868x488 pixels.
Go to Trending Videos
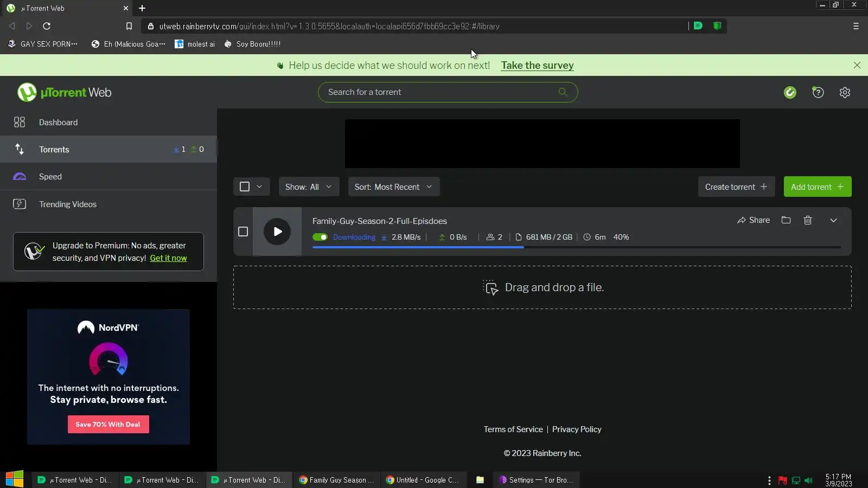(x=108, y=204)
